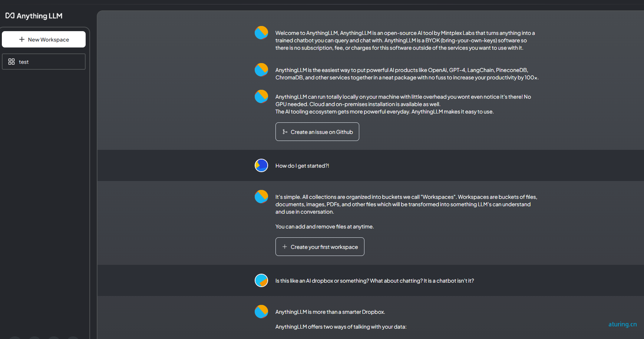Click Create an issue on Github

click(317, 132)
